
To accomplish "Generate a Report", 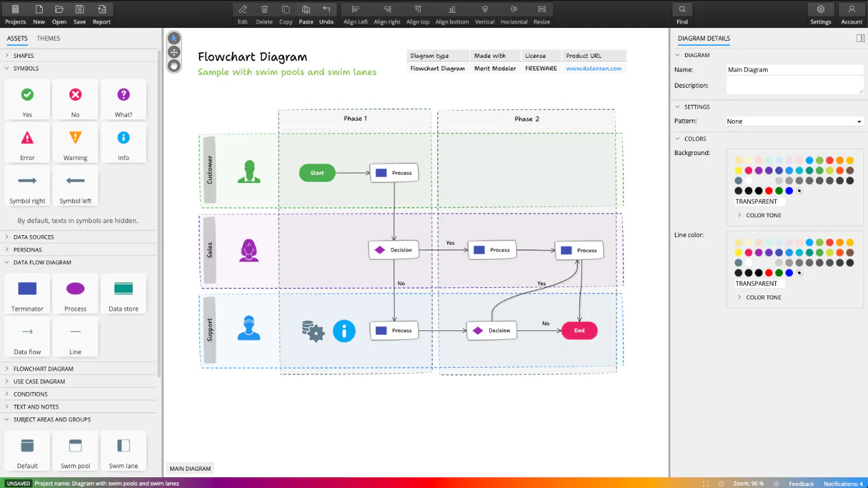I will [102, 14].
